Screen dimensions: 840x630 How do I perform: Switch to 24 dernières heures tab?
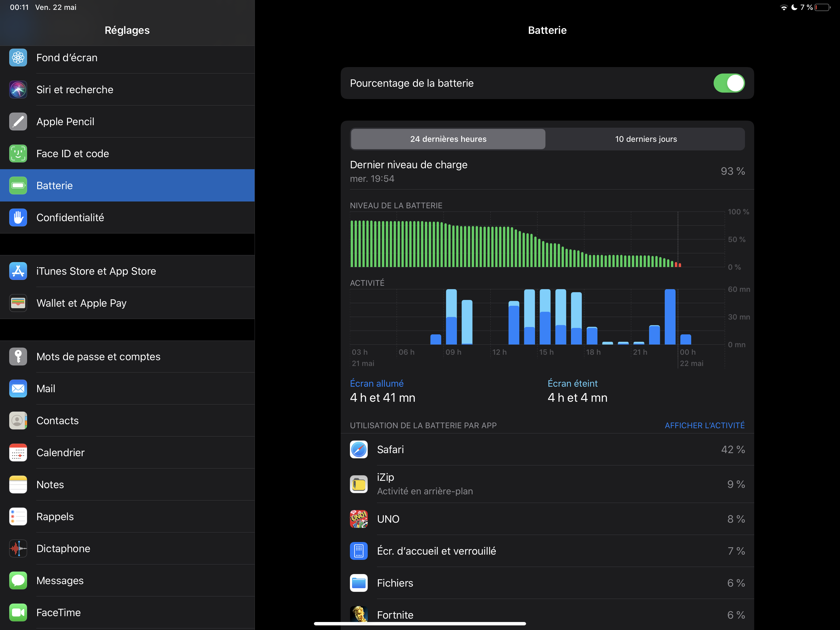pos(448,139)
